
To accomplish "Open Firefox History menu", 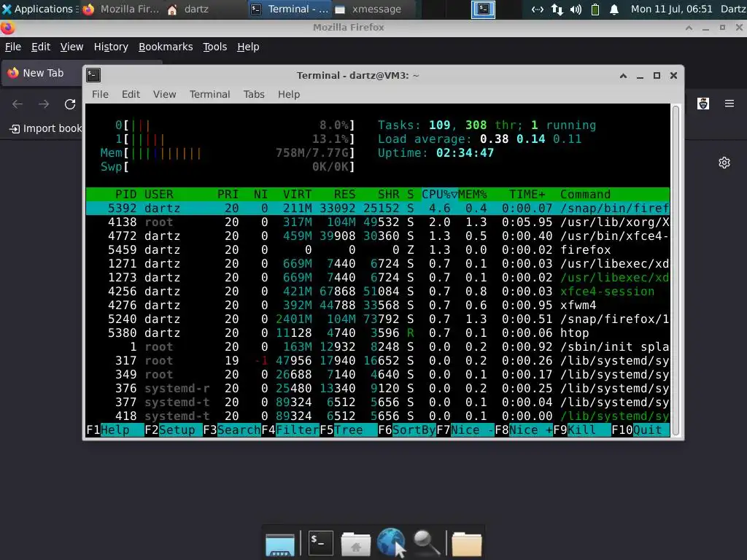I will (111, 47).
